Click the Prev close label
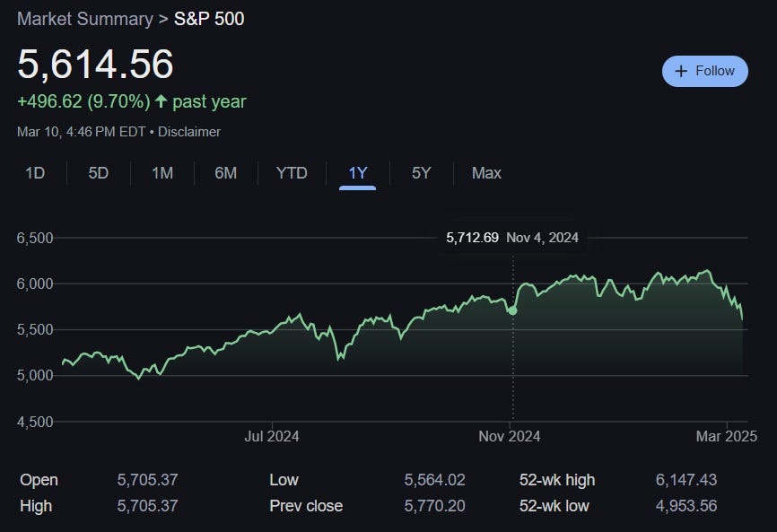 click(306, 506)
